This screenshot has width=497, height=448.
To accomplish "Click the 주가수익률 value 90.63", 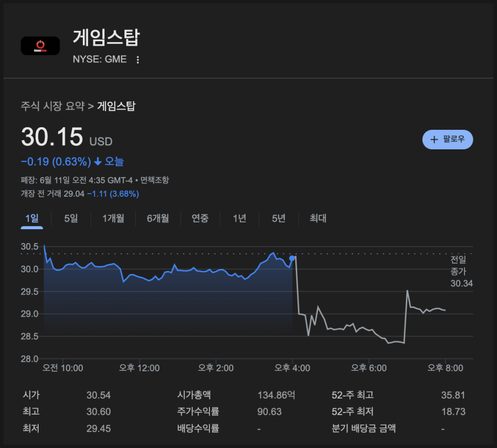I will 270,412.
